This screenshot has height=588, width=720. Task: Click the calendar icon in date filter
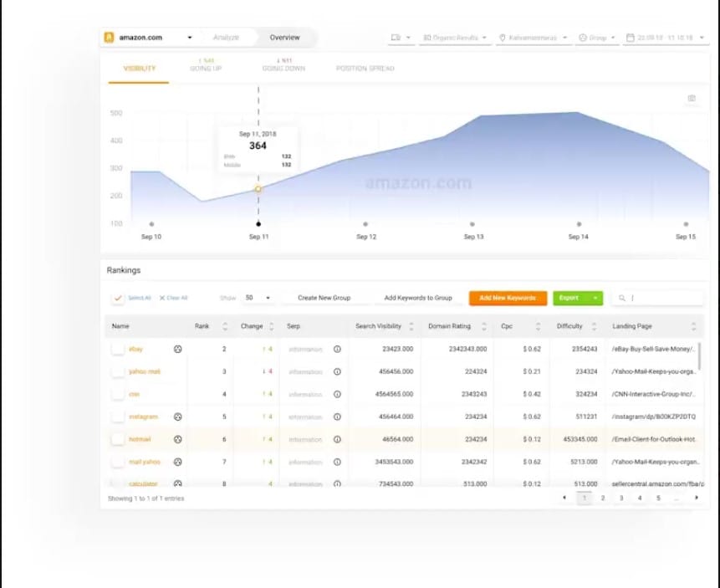tap(631, 38)
